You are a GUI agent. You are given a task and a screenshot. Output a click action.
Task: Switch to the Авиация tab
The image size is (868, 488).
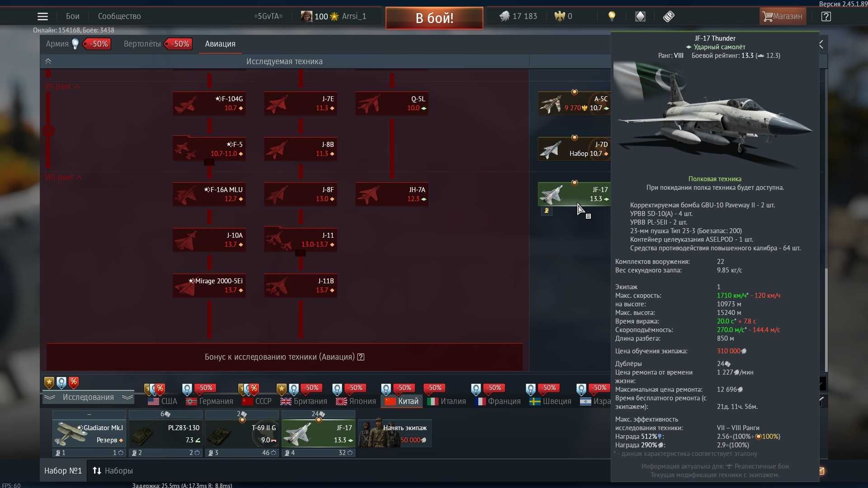coord(220,44)
